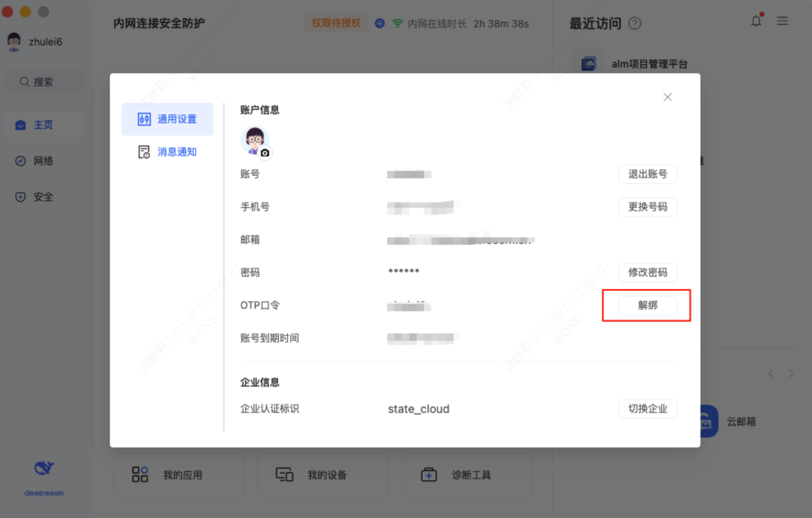Click the help icon beside 最近访问
Image resolution: width=812 pixels, height=518 pixels.
pos(635,24)
